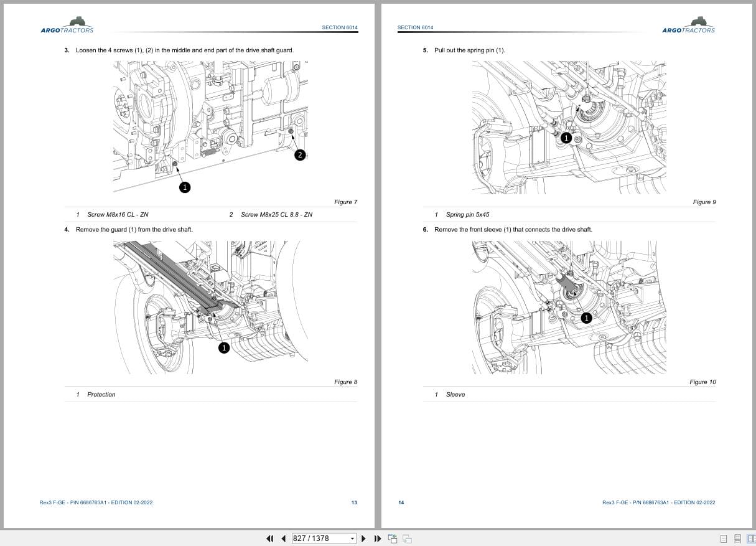Click 'SECTION 6014' header on right page
The height and width of the screenshot is (546, 756).
coord(415,27)
